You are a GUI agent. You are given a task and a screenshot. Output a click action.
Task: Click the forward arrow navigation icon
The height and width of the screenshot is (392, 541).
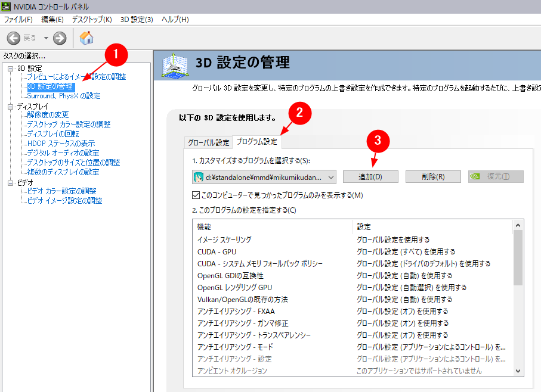(x=60, y=38)
